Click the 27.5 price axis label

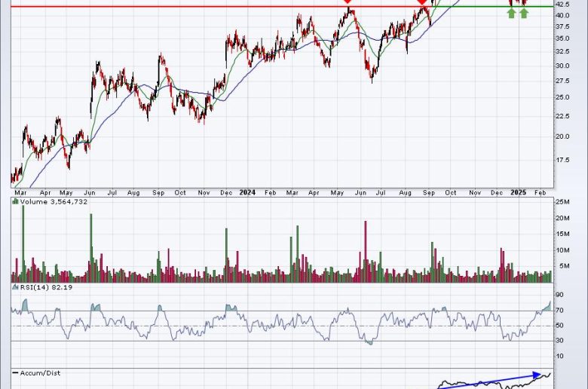click(563, 81)
